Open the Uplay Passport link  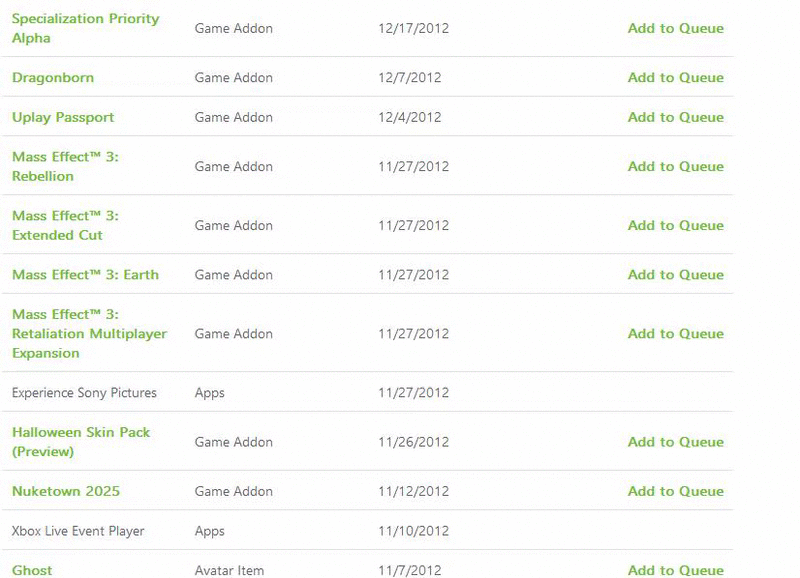coord(63,117)
